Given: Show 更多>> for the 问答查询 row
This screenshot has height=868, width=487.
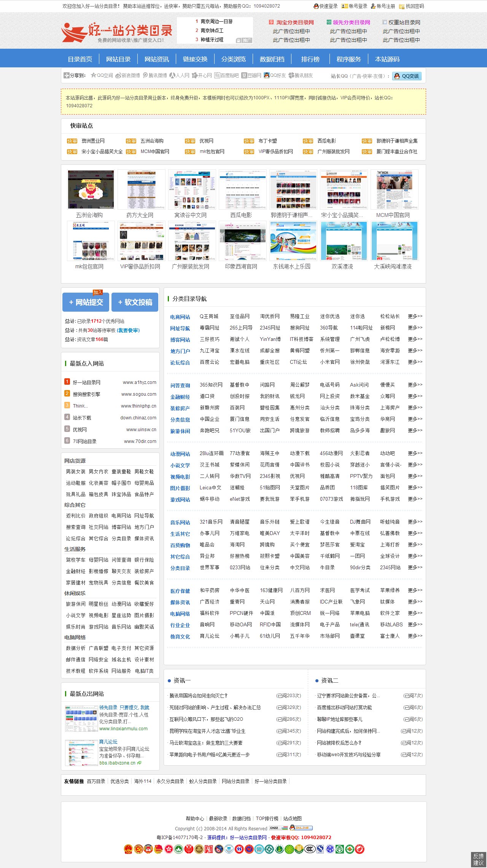Looking at the screenshot, I should point(415,385).
